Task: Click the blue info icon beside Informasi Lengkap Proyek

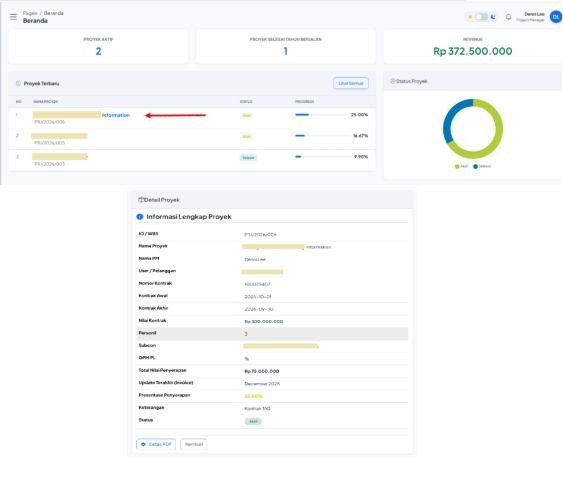Action: coord(140,216)
